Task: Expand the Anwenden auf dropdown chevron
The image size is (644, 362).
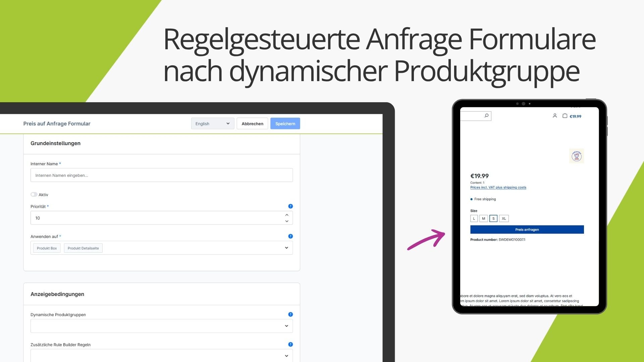Action: [286, 248]
